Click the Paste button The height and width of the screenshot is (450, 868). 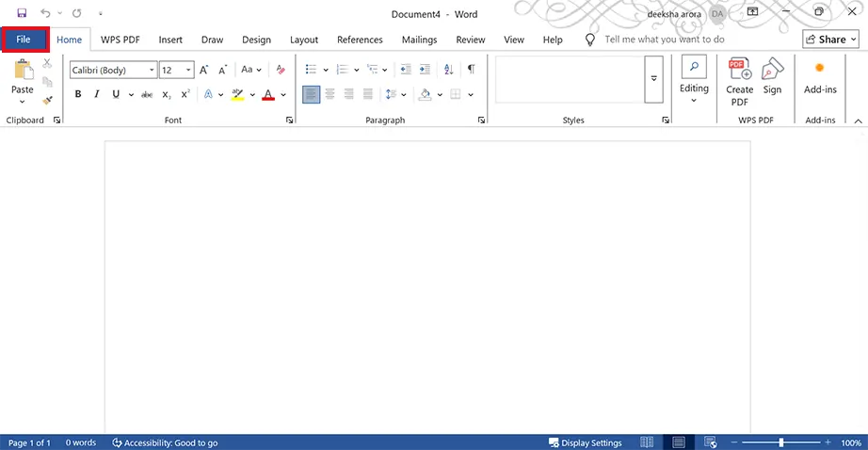[23, 76]
